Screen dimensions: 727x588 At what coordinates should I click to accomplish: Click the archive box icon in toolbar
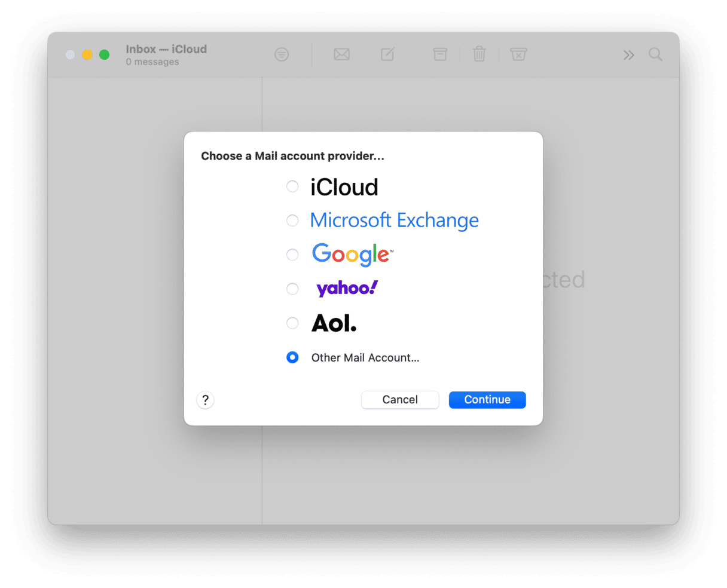coord(440,55)
